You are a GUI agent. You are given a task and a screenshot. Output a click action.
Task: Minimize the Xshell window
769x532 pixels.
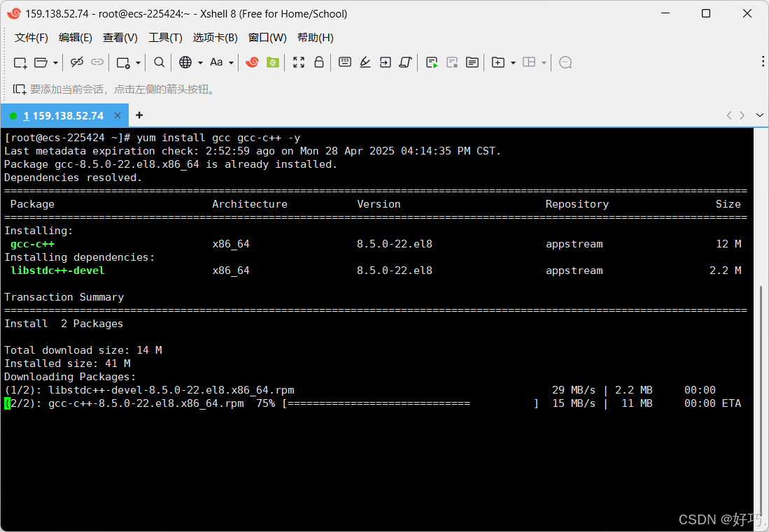point(665,13)
